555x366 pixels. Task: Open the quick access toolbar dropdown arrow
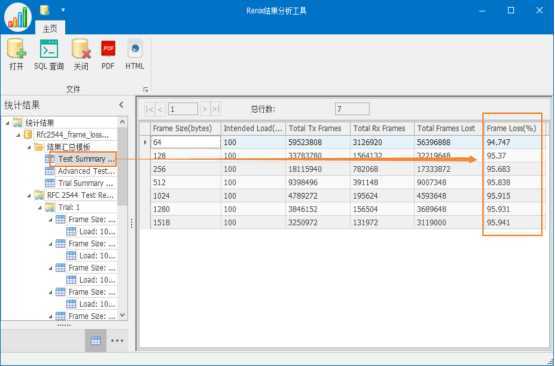click(63, 10)
